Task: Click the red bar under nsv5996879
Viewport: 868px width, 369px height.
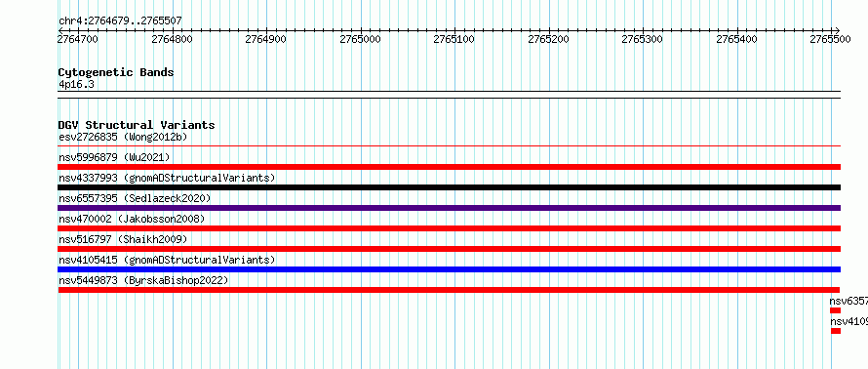Action: pyautogui.click(x=449, y=167)
